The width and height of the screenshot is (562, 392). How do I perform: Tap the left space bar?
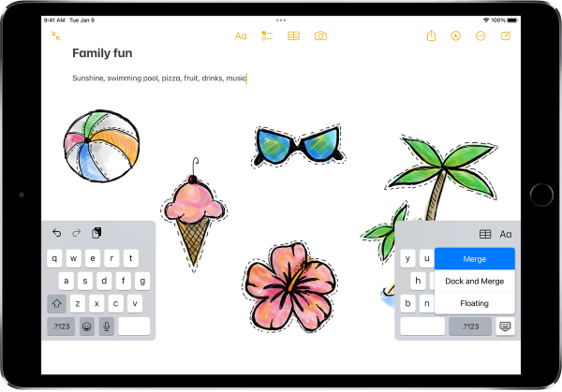pyautogui.click(x=134, y=327)
